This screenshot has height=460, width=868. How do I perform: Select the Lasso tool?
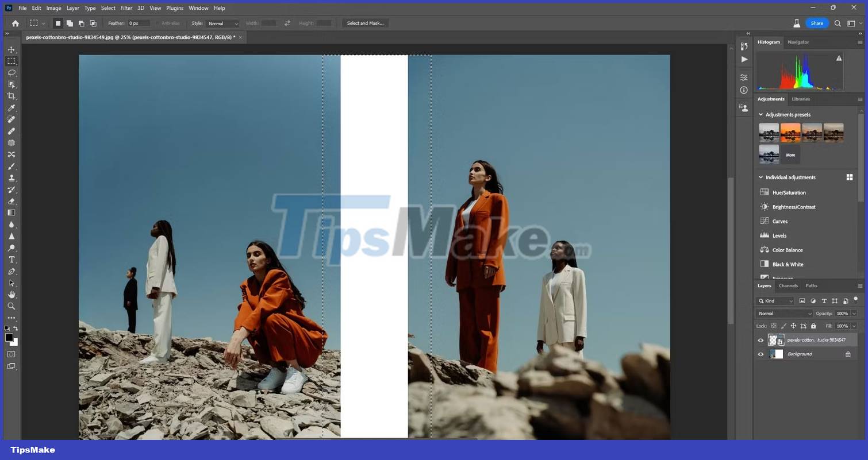[x=11, y=73]
